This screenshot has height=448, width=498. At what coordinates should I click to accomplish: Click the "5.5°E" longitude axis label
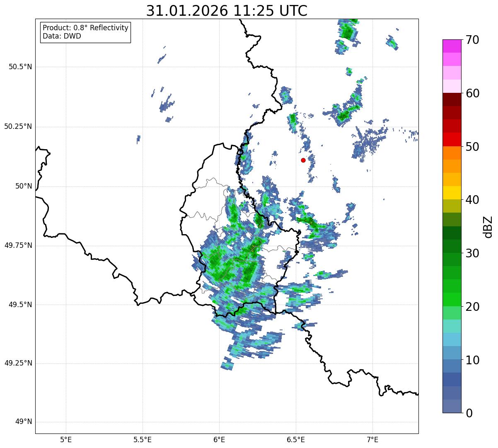click(x=143, y=440)
